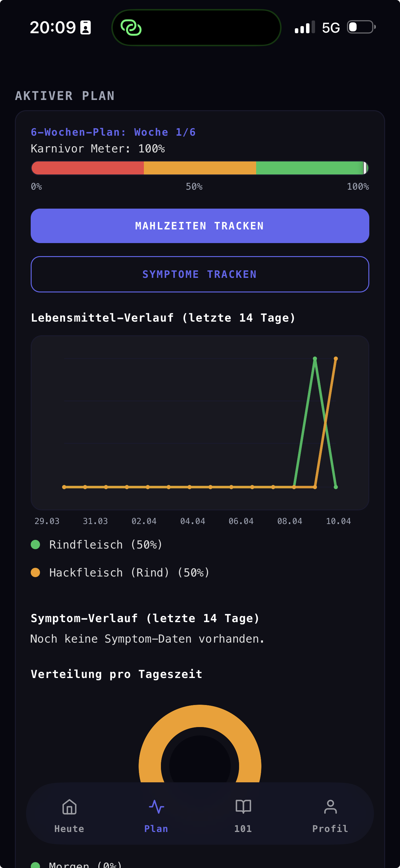Expand the Verteilung pro Tageszeit section

tap(116, 674)
